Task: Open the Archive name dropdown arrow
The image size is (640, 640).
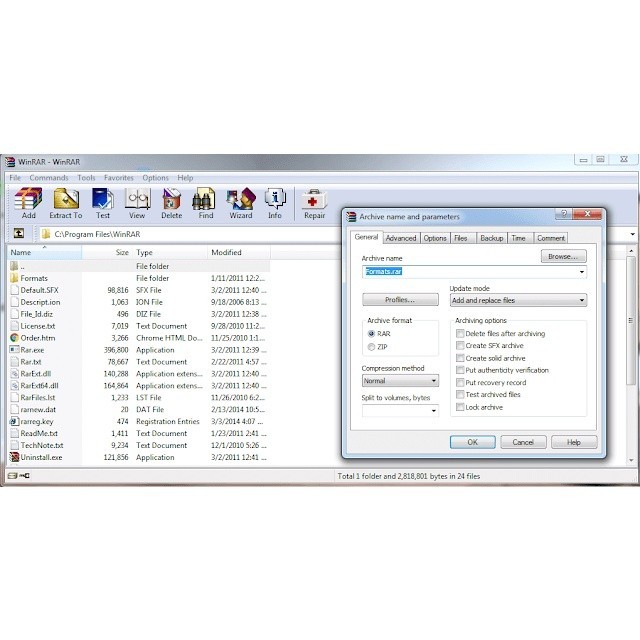Action: coord(581,272)
